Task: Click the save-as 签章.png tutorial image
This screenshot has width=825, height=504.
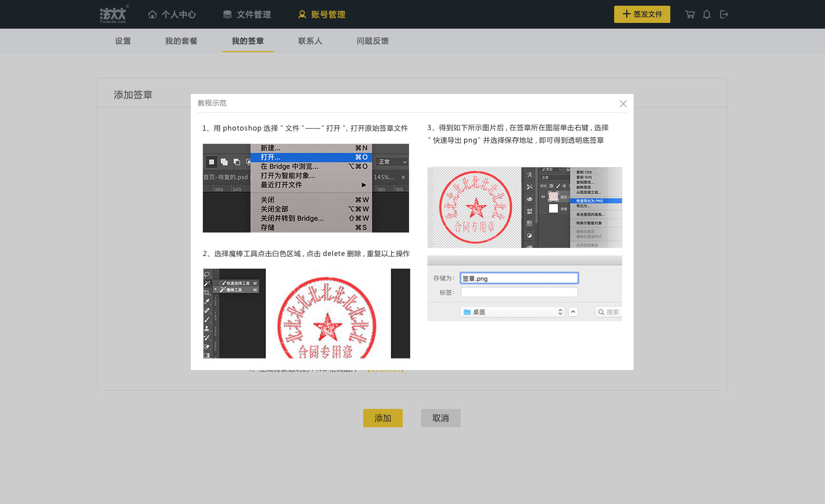Action: click(525, 288)
